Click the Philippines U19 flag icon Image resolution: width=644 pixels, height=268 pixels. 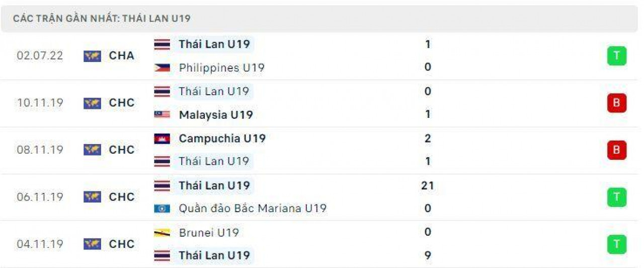pos(162,68)
